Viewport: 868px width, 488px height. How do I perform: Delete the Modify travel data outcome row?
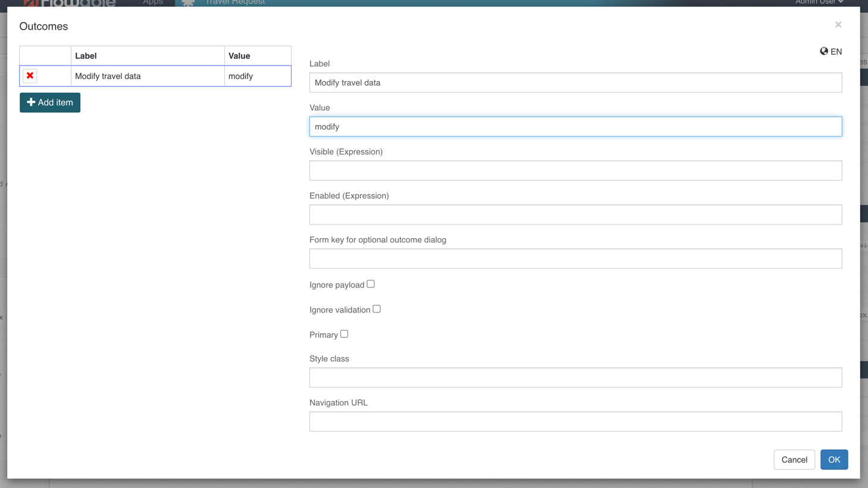pyautogui.click(x=30, y=76)
